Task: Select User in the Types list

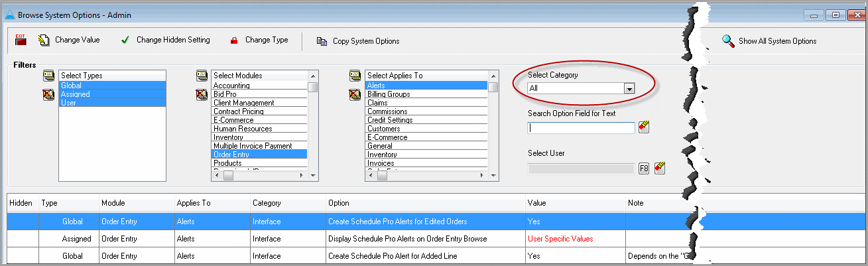Action: pos(112,103)
